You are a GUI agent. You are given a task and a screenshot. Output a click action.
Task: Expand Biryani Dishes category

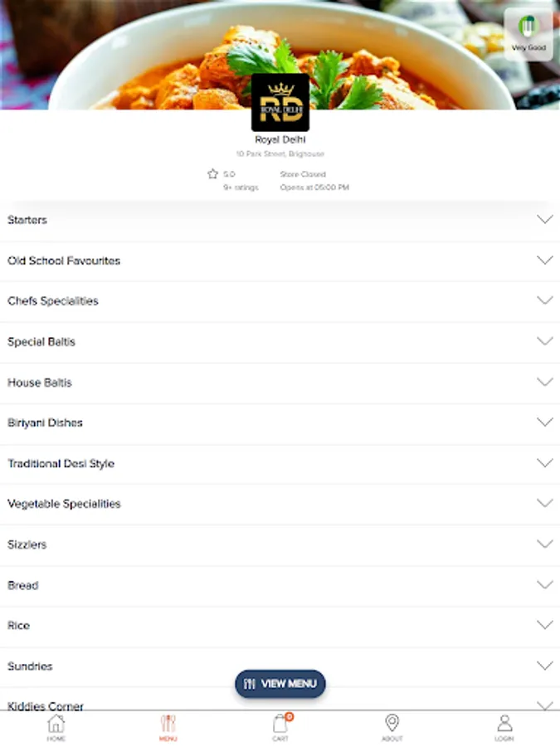pos(280,423)
